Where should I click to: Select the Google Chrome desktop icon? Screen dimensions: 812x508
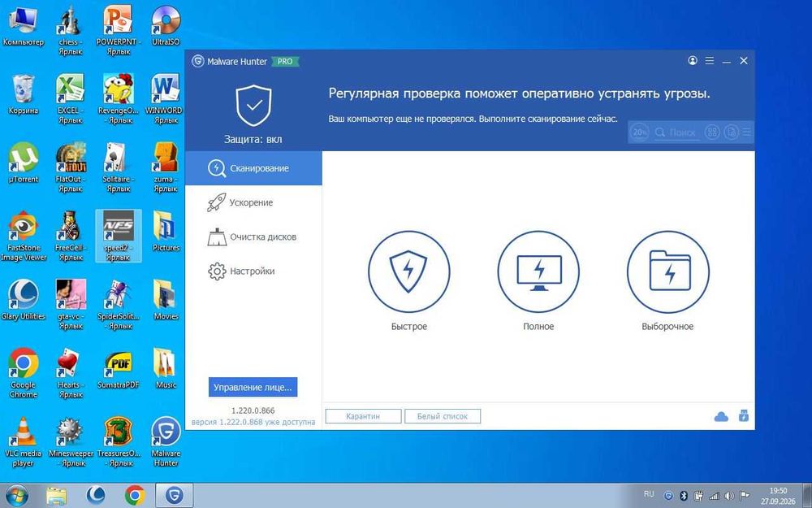(x=24, y=373)
